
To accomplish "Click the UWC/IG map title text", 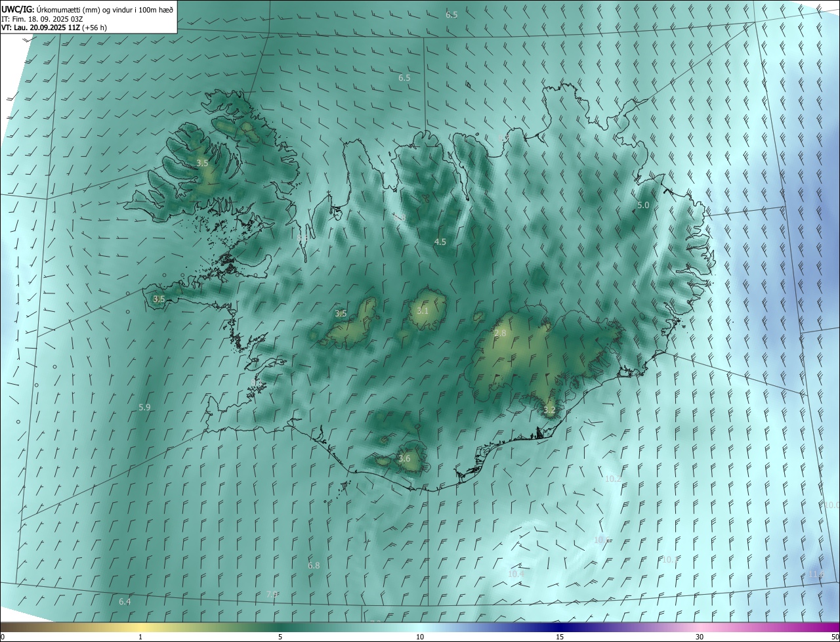I will coord(87,9).
